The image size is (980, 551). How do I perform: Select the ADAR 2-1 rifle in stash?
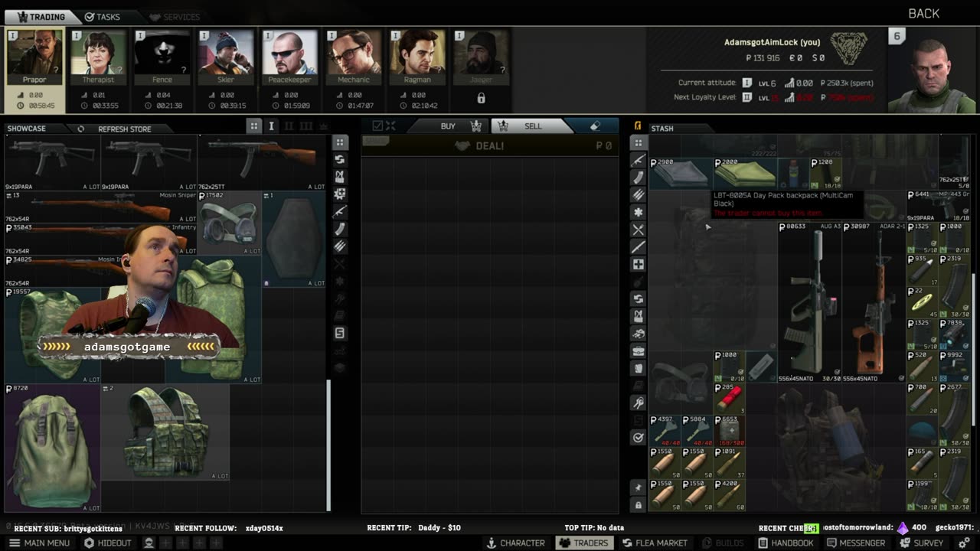coord(874,302)
